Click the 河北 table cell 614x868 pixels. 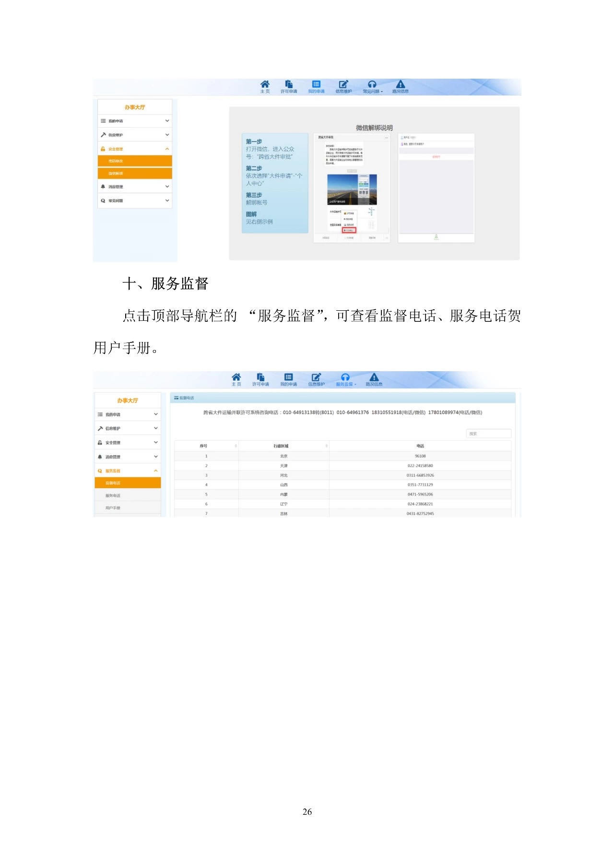[x=284, y=475]
